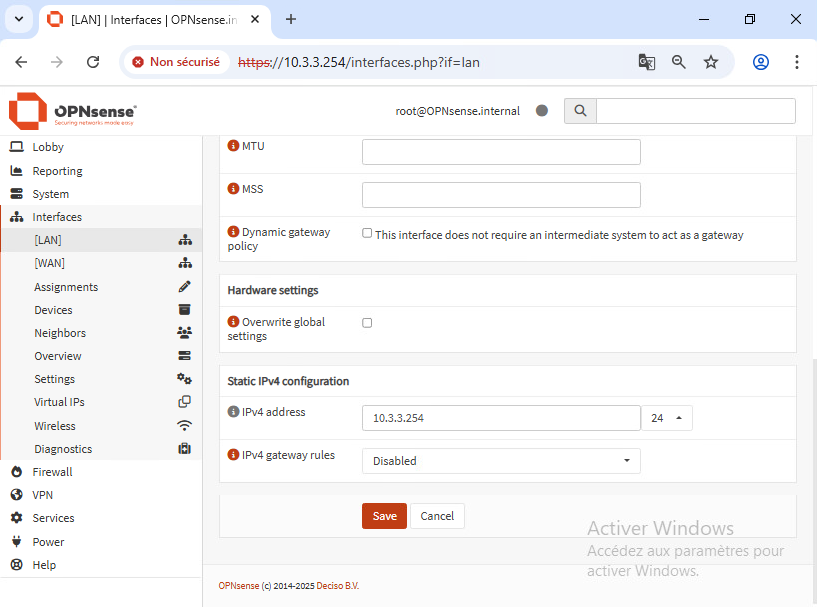Expand the Firewall menu

pyautogui.click(x=52, y=472)
